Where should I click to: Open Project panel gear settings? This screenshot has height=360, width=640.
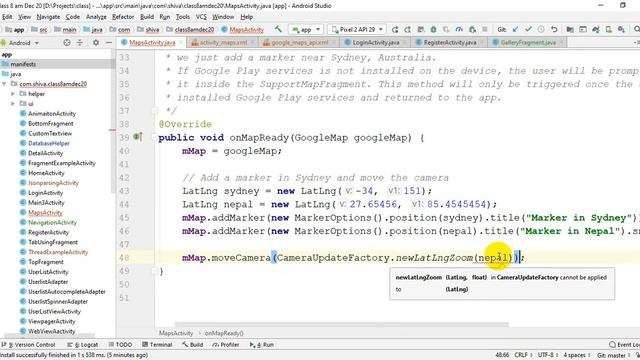point(96,42)
